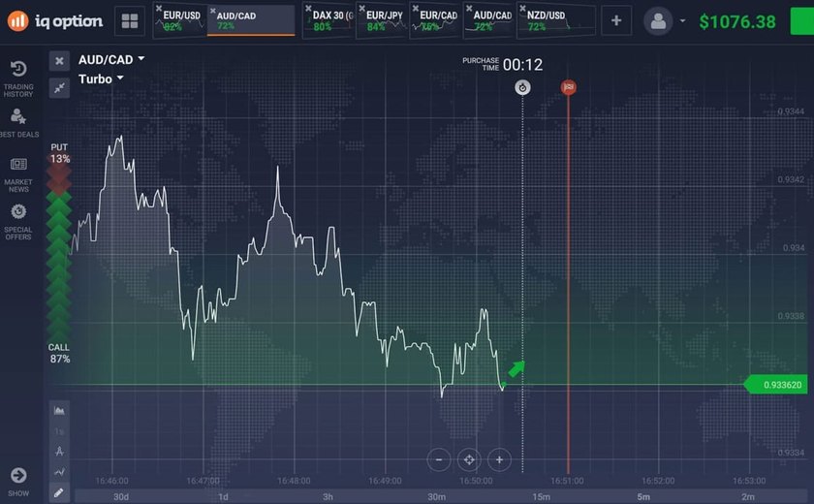Image resolution: width=814 pixels, height=504 pixels.
Task: Open Trading History panel
Action: [x=18, y=79]
